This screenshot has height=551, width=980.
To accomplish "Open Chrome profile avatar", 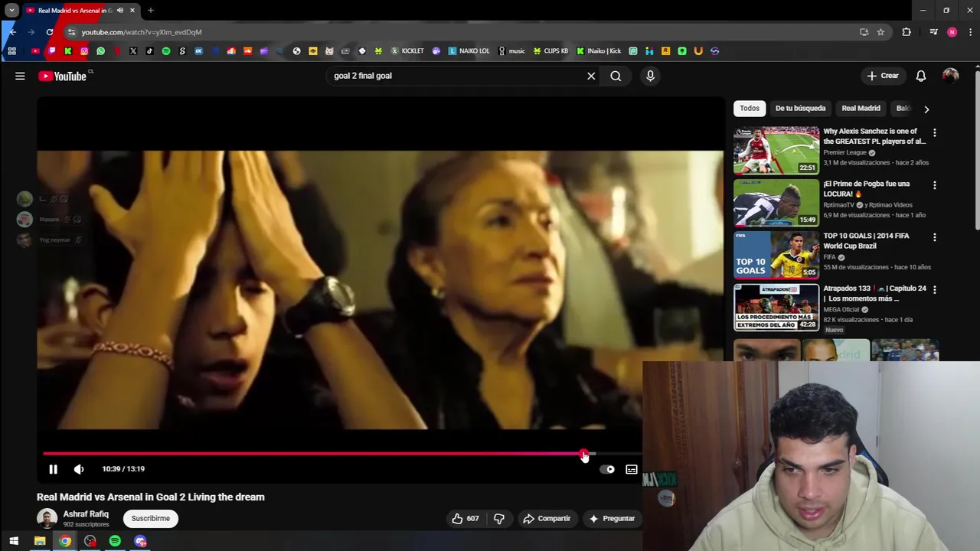I will (x=952, y=32).
